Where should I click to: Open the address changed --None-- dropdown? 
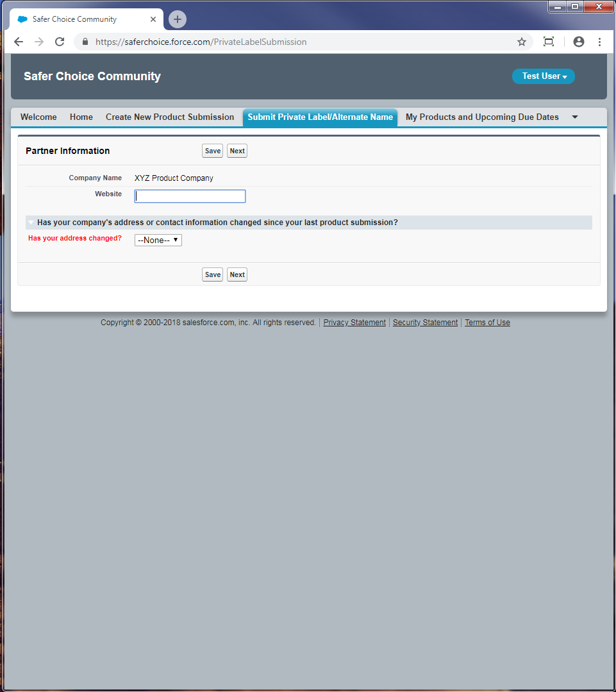(x=158, y=240)
